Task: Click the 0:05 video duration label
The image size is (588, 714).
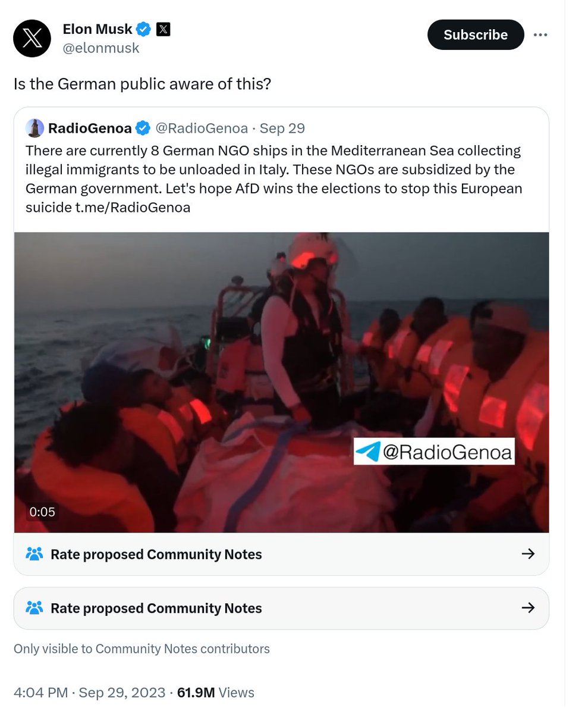Action: (x=42, y=511)
